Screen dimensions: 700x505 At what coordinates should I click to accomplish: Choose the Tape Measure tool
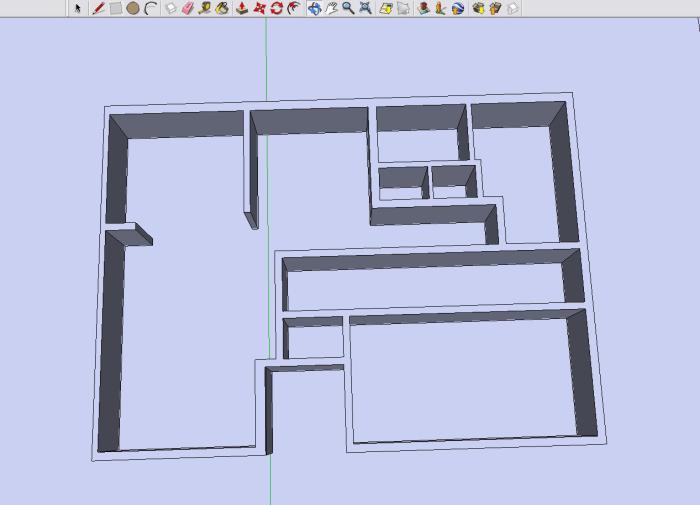[205, 8]
